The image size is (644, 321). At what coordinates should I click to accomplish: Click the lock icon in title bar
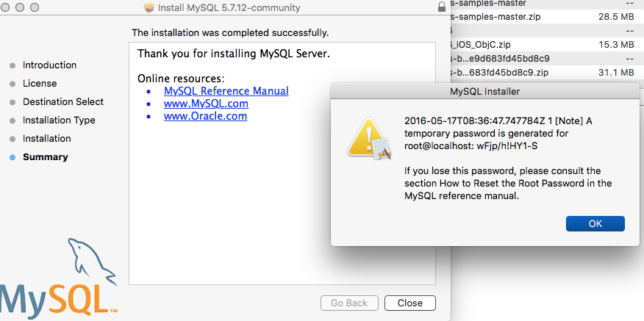click(442, 7)
